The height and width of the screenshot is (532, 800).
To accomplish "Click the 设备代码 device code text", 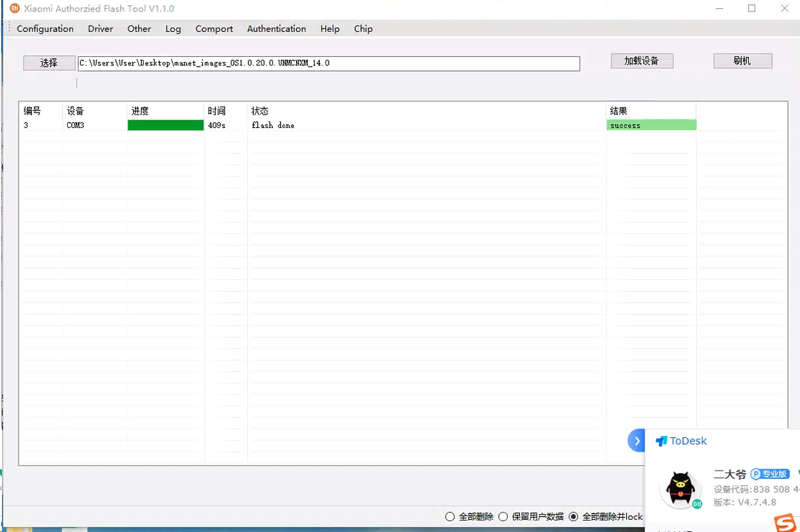I will pyautogui.click(x=757, y=489).
